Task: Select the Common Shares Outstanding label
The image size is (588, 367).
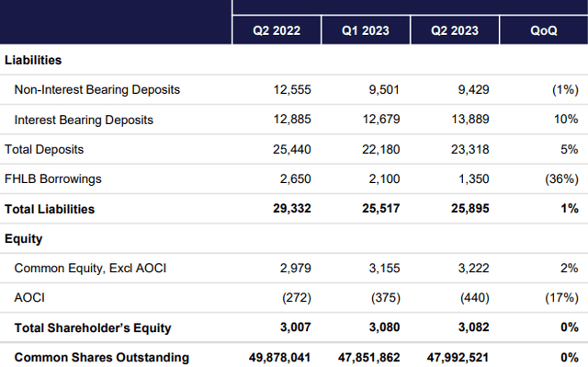Action: coord(102,358)
